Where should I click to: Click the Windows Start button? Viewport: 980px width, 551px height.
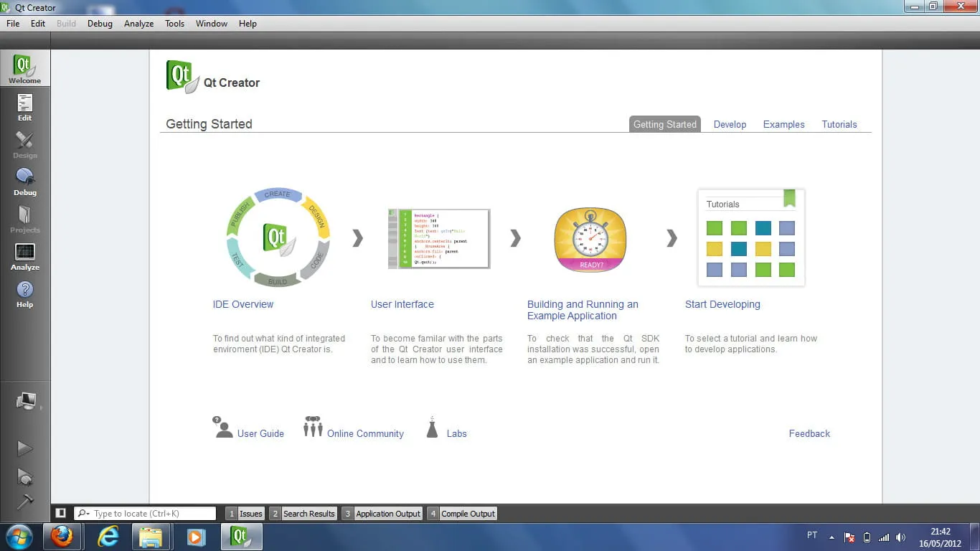18,537
